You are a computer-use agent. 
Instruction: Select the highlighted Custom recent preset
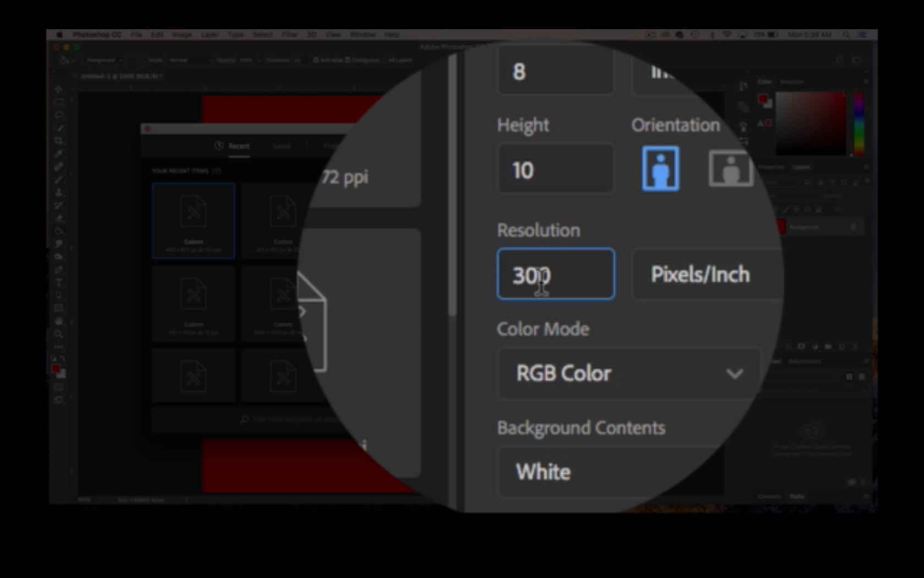pyautogui.click(x=194, y=221)
